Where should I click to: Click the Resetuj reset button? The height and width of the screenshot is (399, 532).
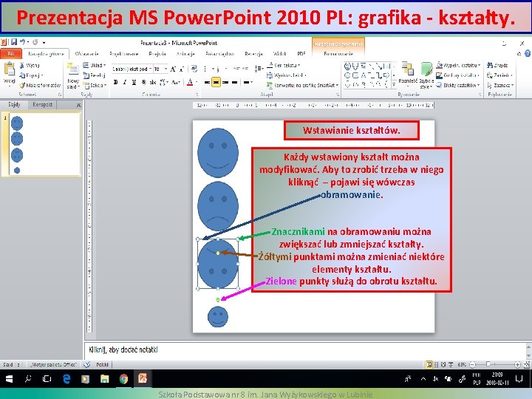click(x=95, y=75)
